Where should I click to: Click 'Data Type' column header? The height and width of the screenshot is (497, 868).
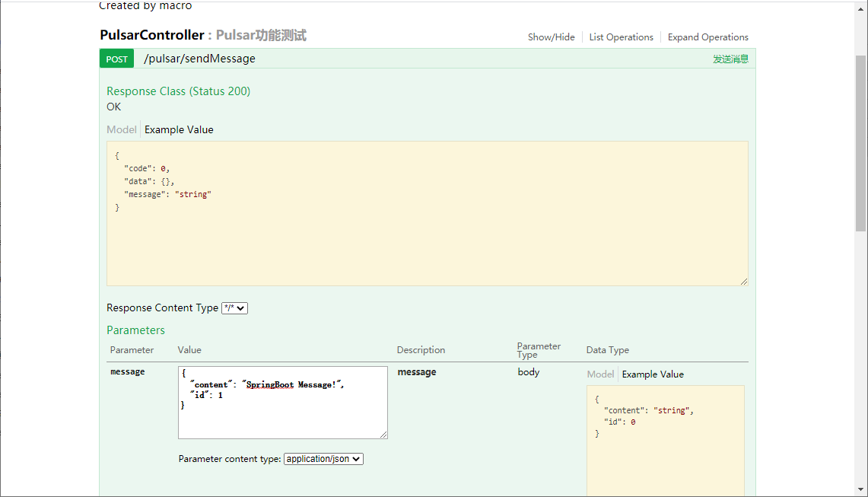pos(608,350)
